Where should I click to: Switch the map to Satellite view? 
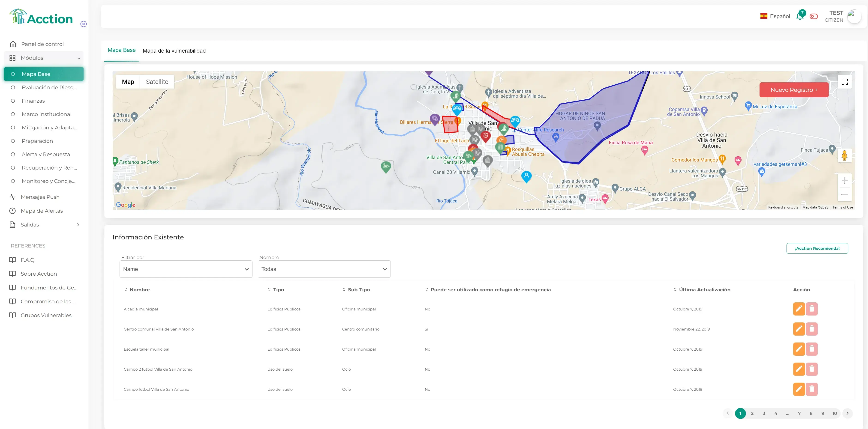click(x=157, y=81)
